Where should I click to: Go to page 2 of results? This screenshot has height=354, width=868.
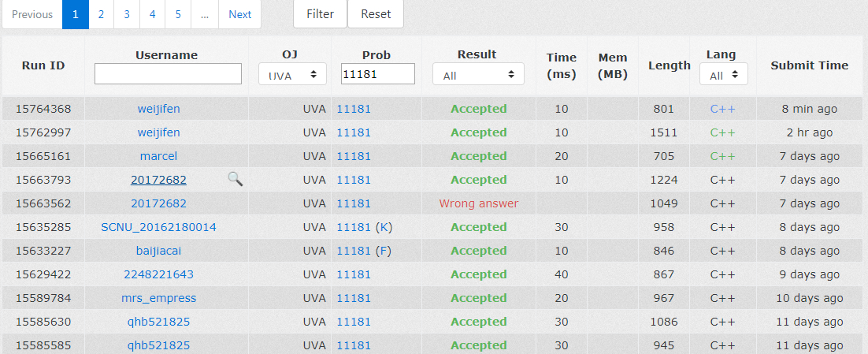pos(101,14)
